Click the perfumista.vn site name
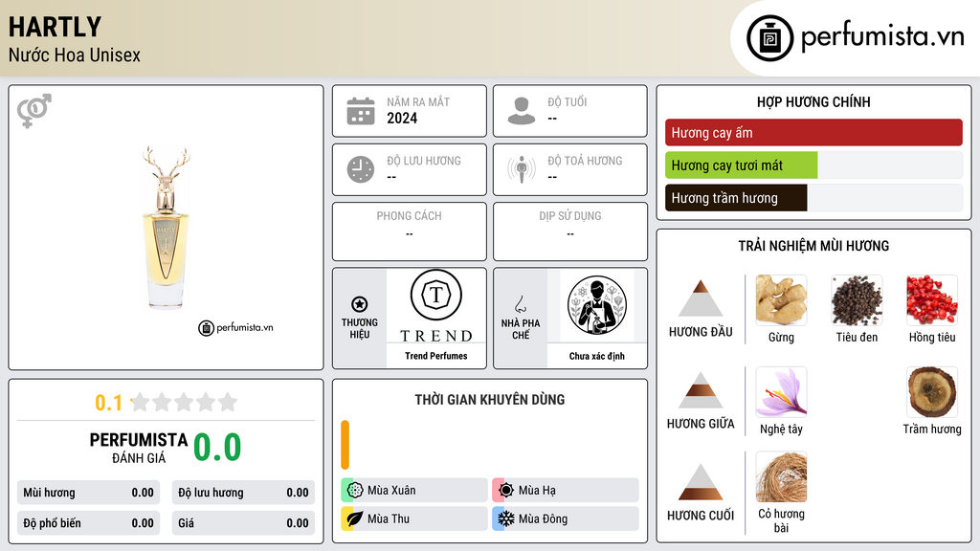980x551 pixels. (882, 37)
